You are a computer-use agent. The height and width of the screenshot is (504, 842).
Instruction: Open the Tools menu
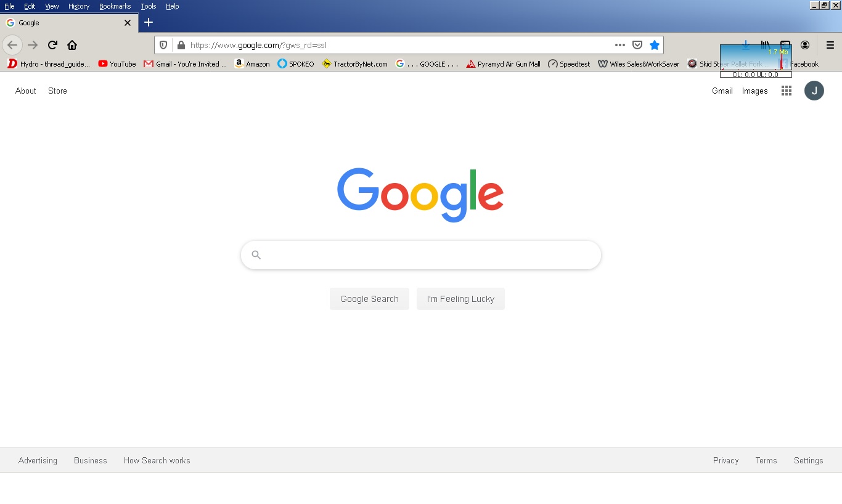pyautogui.click(x=149, y=6)
